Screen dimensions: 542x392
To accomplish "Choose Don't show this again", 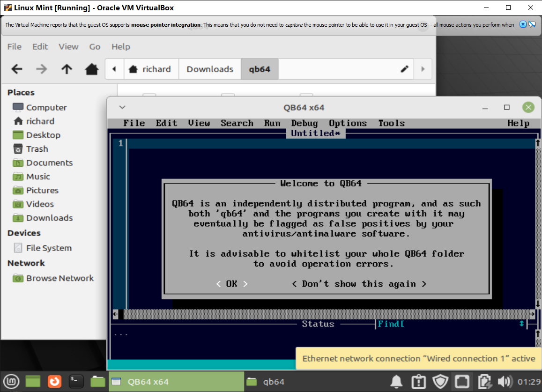I will (359, 284).
